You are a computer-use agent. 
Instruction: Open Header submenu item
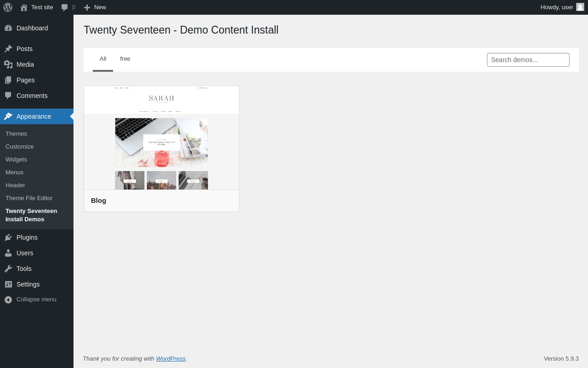pyautogui.click(x=15, y=185)
